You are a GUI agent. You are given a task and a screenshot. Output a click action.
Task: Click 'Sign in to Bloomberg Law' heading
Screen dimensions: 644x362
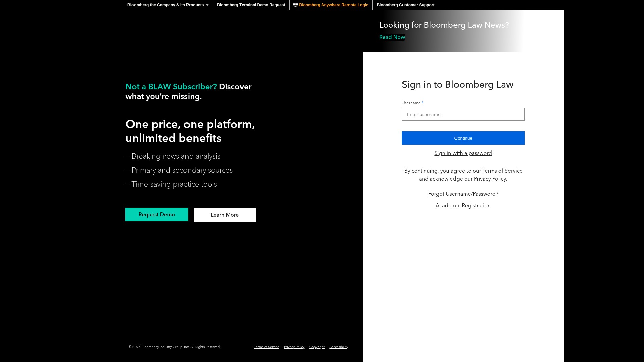[458, 85]
